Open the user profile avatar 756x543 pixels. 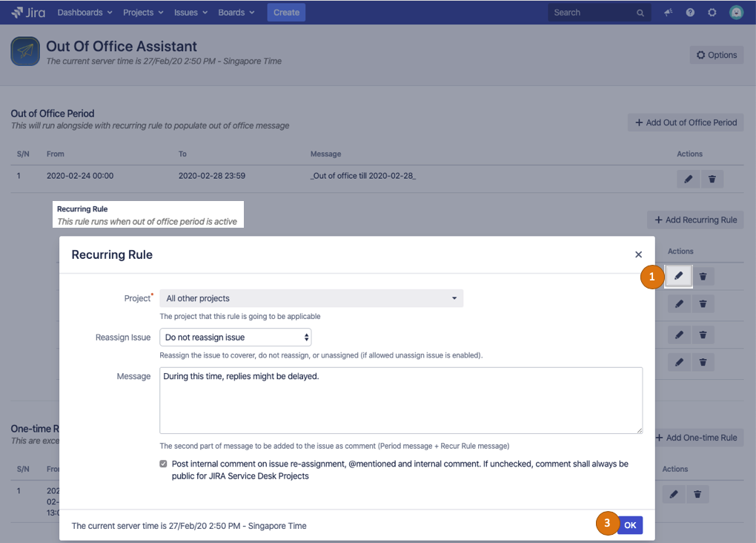[736, 13]
